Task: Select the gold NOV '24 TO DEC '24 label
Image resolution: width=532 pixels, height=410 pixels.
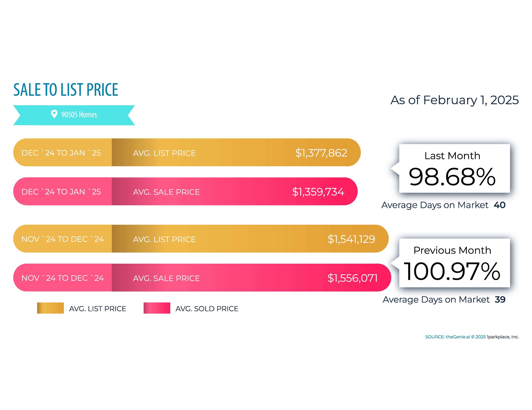Action: pyautogui.click(x=63, y=239)
